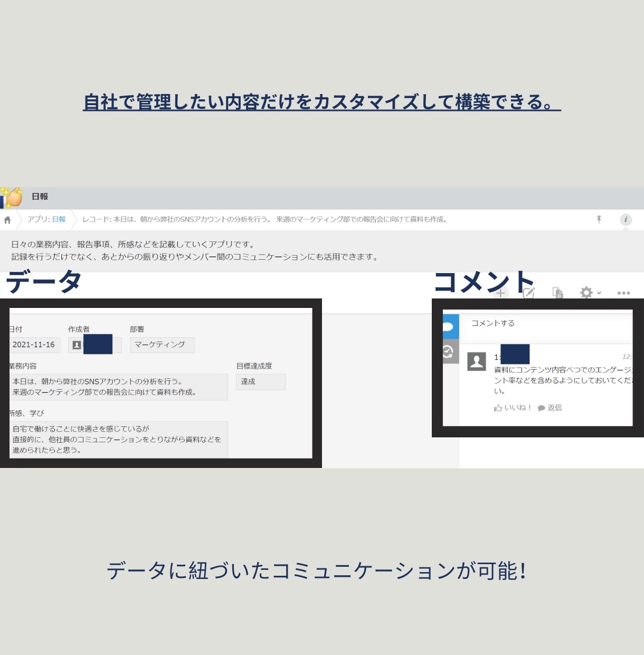644x655 pixels.
Task: Open the 日報 app breadcrumb link
Action: pyautogui.click(x=59, y=219)
